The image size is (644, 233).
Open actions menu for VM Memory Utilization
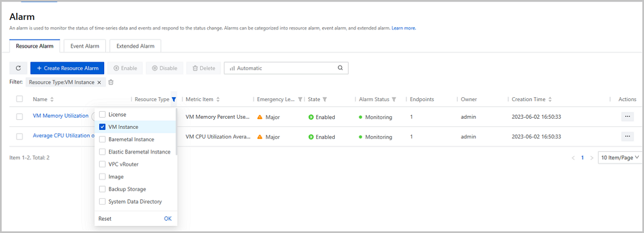pos(627,116)
